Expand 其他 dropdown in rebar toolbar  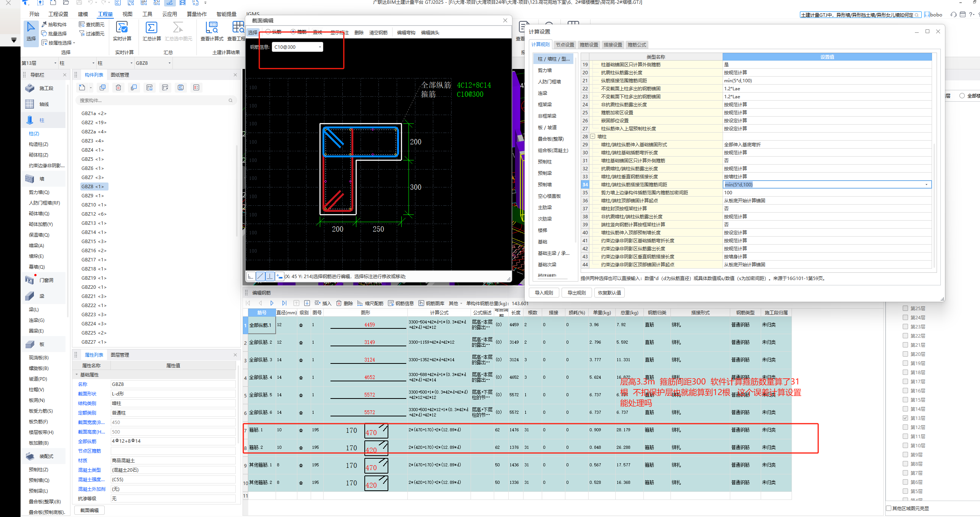pyautogui.click(x=461, y=304)
